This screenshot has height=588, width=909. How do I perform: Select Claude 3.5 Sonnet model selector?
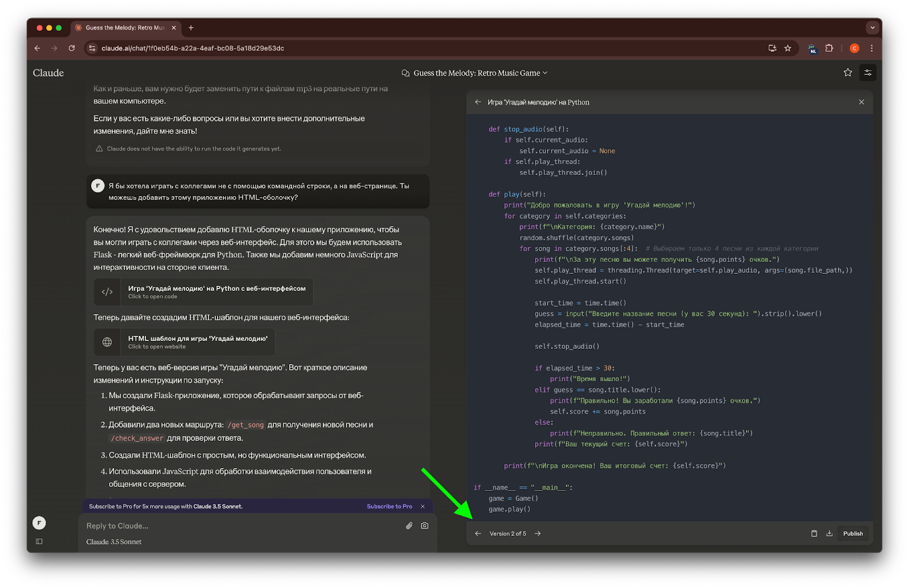click(x=114, y=542)
